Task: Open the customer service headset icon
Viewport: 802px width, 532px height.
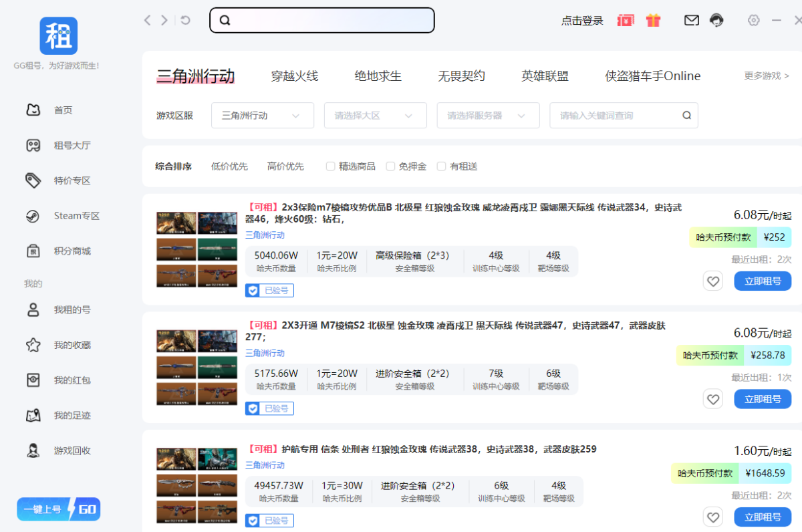Action: (717, 20)
